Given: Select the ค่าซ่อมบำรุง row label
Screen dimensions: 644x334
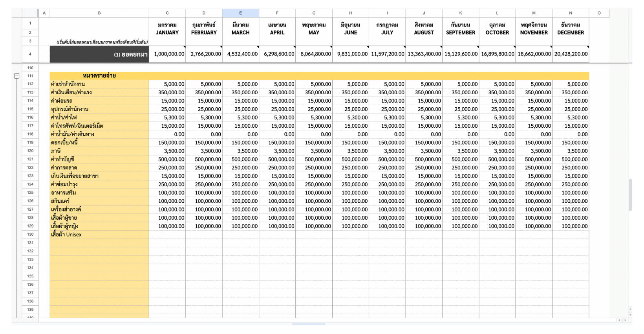Looking at the screenshot, I should tap(99, 184).
